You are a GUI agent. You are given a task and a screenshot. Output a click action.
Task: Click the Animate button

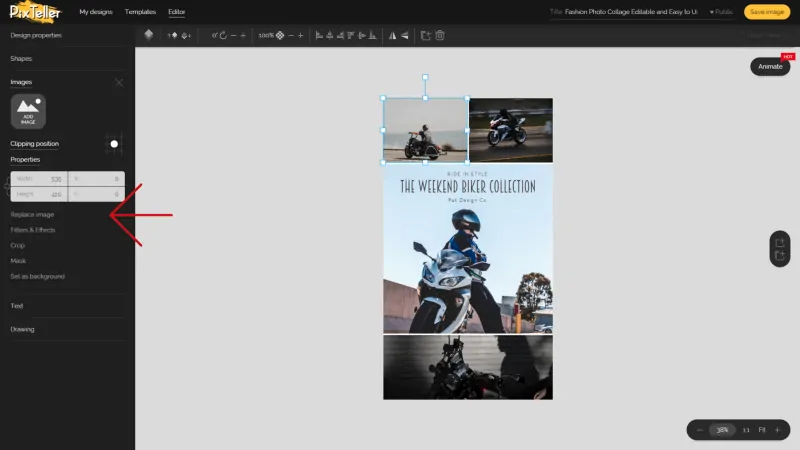click(770, 66)
